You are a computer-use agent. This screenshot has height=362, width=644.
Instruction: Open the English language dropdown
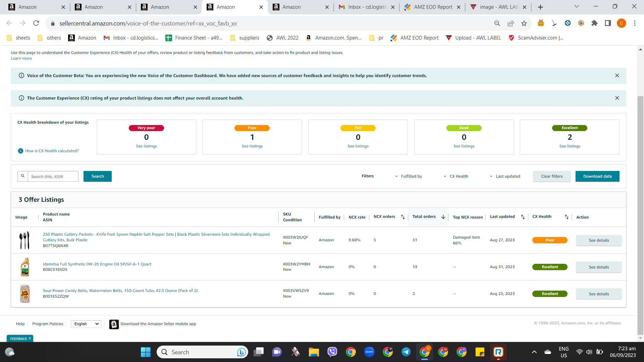coord(86,324)
